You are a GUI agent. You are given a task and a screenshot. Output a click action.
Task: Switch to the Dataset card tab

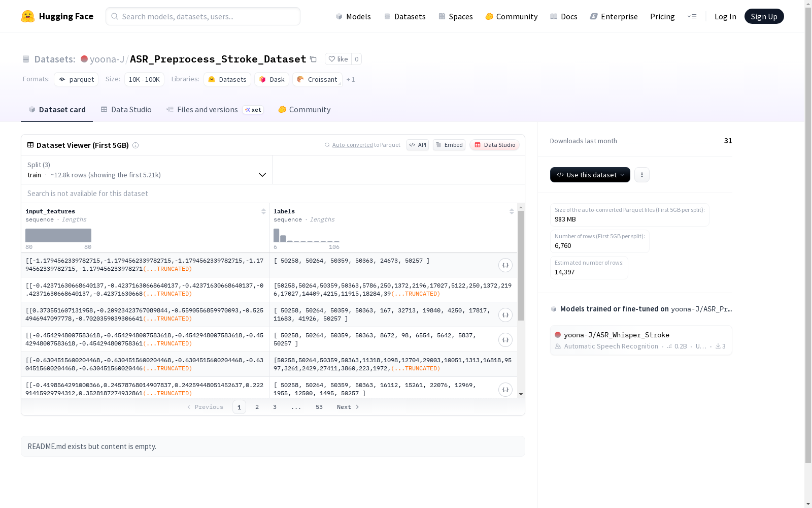(57, 110)
